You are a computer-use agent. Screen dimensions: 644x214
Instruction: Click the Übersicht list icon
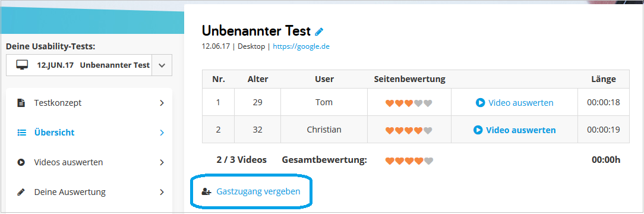(x=21, y=133)
